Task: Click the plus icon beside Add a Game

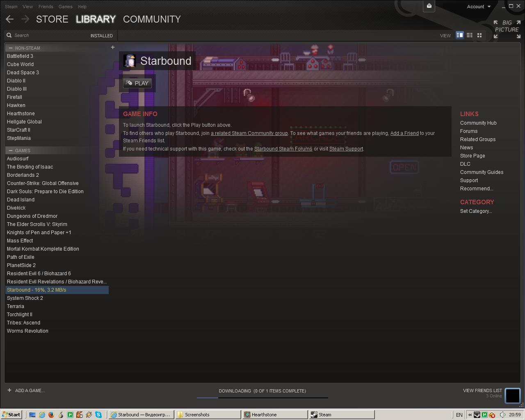Action: tap(9, 390)
